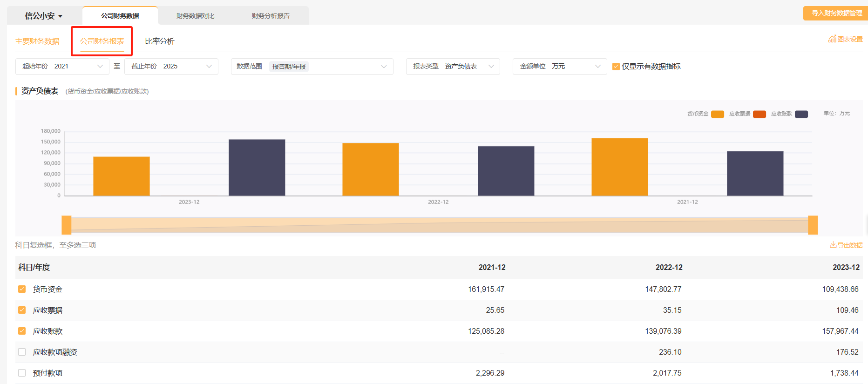
Task: Uncheck the 仅显示有数据指标 checkbox
Action: pos(616,67)
